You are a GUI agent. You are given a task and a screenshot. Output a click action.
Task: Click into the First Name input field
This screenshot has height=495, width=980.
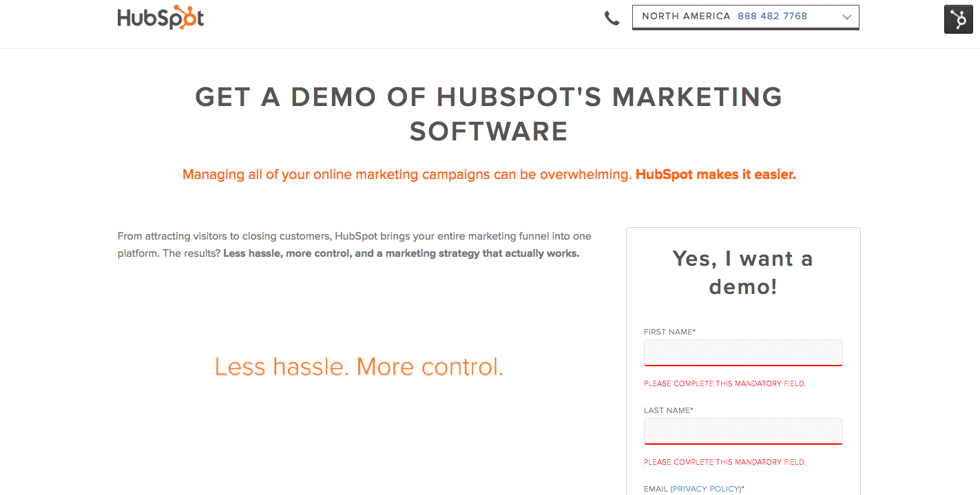coord(742,352)
